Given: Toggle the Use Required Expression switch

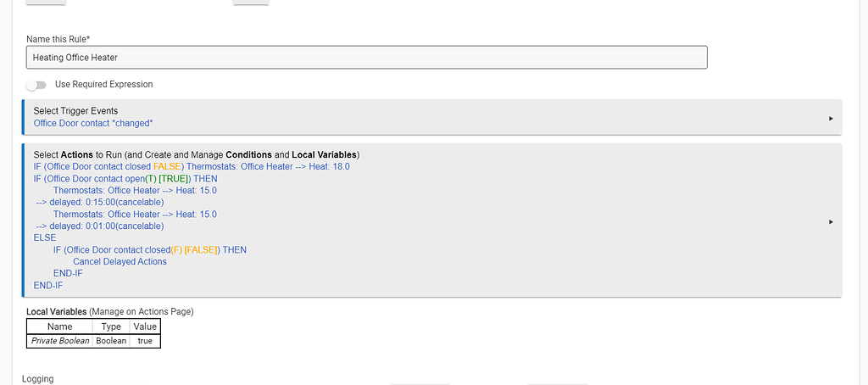Looking at the screenshot, I should click(x=36, y=85).
